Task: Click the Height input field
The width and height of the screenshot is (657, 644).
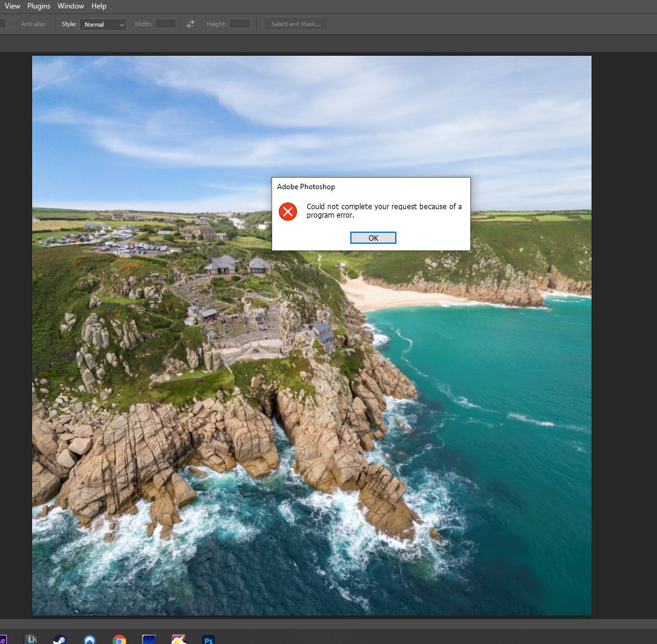Action: pyautogui.click(x=239, y=24)
